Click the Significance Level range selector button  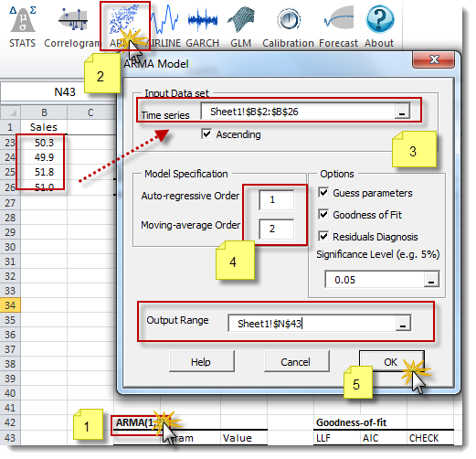pos(431,280)
